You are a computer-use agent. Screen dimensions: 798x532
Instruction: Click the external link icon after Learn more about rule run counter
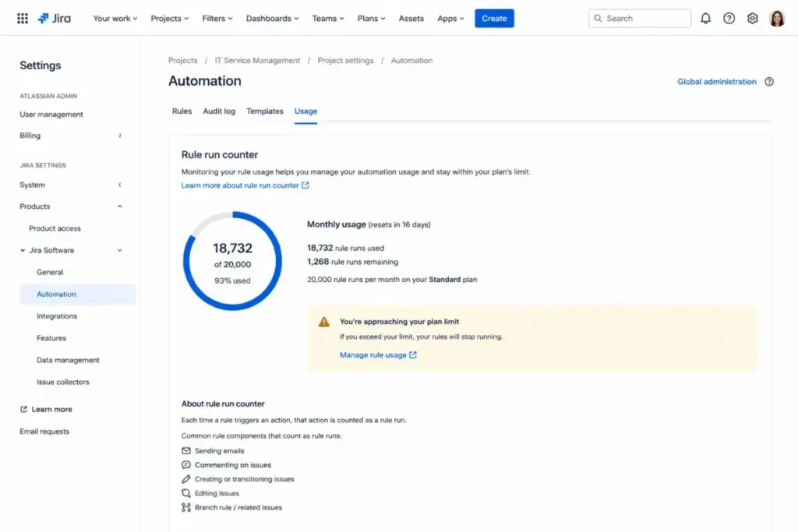point(305,185)
